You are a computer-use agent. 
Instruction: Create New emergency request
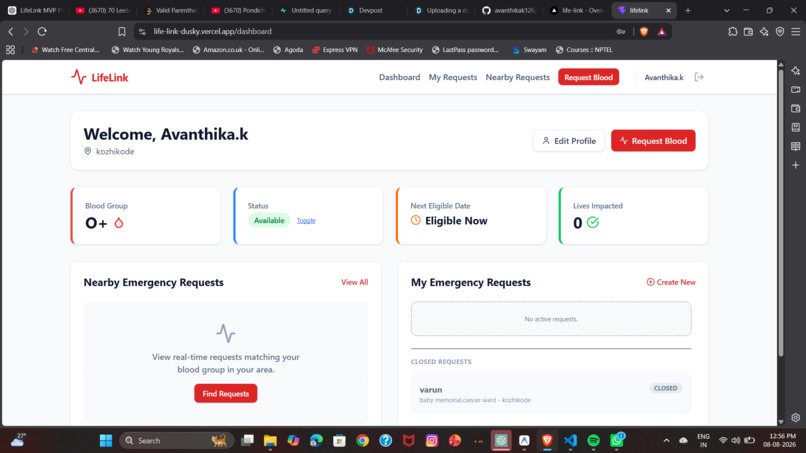pyautogui.click(x=671, y=282)
